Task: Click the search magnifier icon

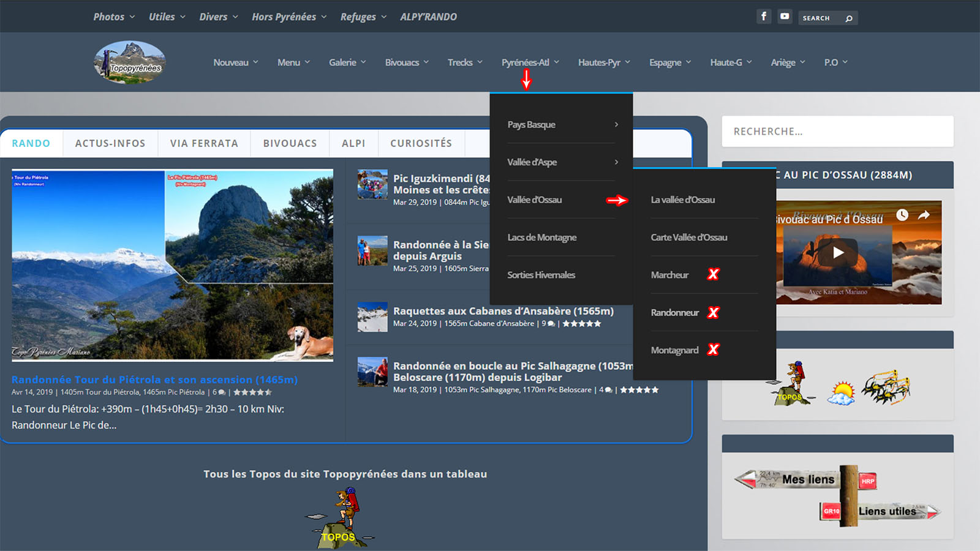Action: [x=849, y=18]
